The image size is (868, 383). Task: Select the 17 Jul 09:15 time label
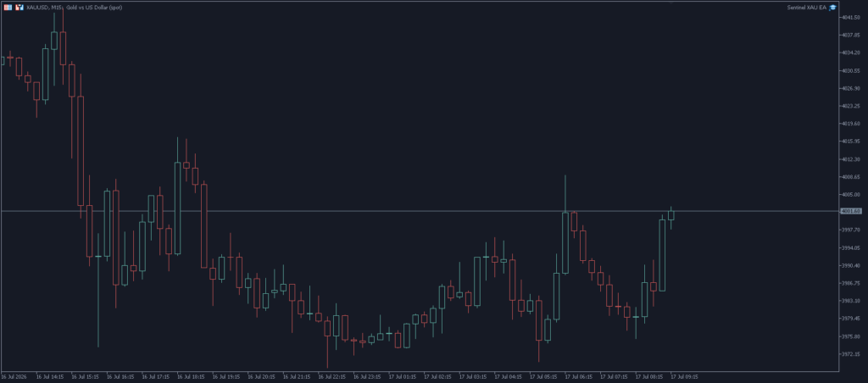tap(684, 377)
